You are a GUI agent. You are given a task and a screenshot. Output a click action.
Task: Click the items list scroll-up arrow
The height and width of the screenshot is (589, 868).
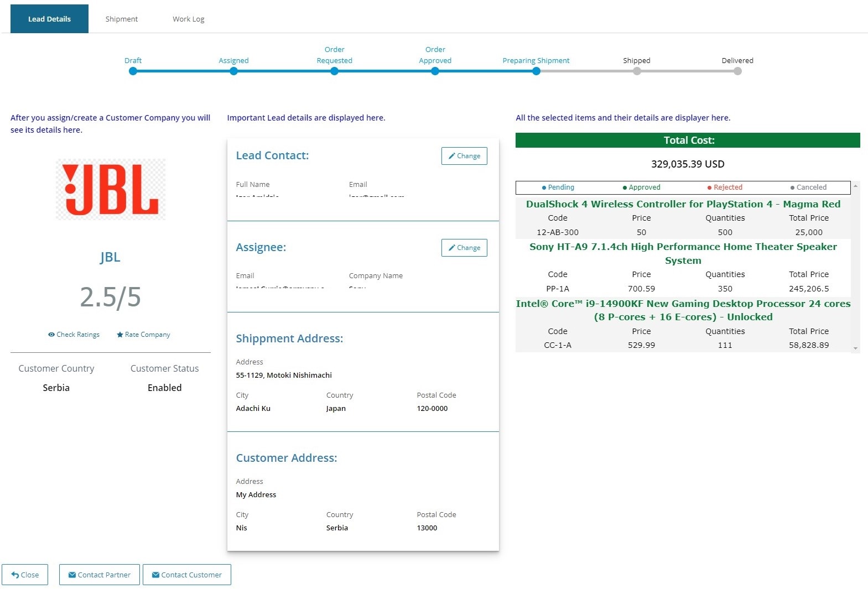855,186
